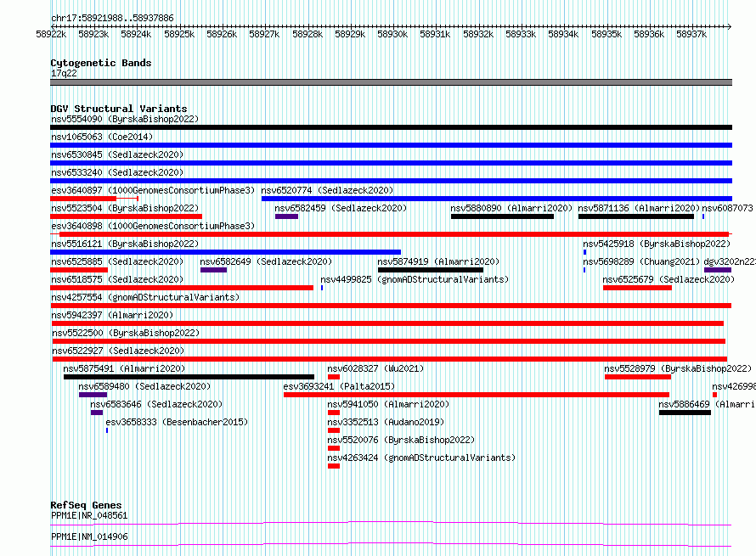This screenshot has width=756, height=556.
Task: Open the nsv5516121 (ByrskaBishop2022) label
Action: [x=125, y=244]
